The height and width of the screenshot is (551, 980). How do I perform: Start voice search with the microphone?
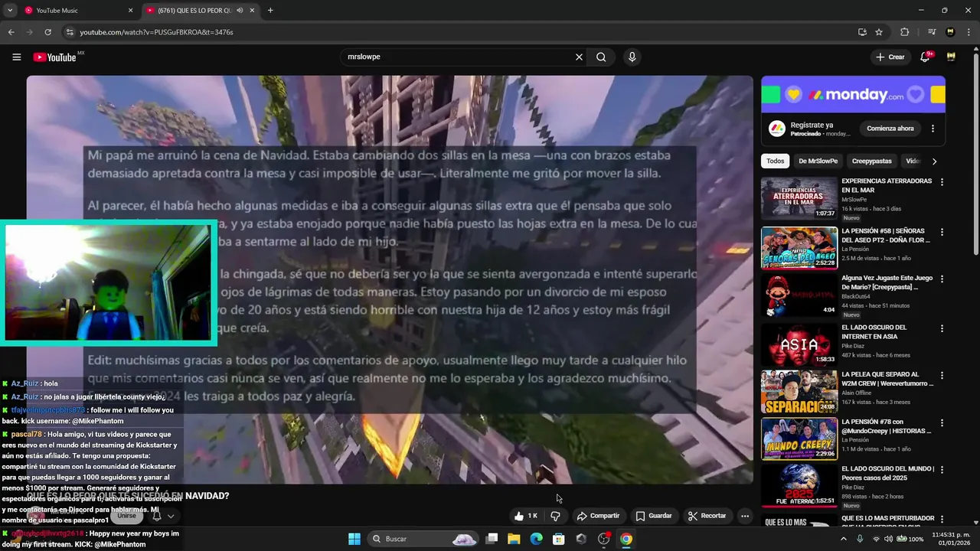pyautogui.click(x=632, y=57)
